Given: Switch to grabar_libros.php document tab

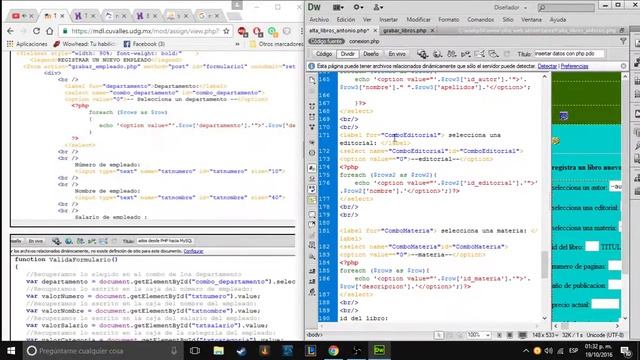Looking at the screenshot, I should 404,31.
